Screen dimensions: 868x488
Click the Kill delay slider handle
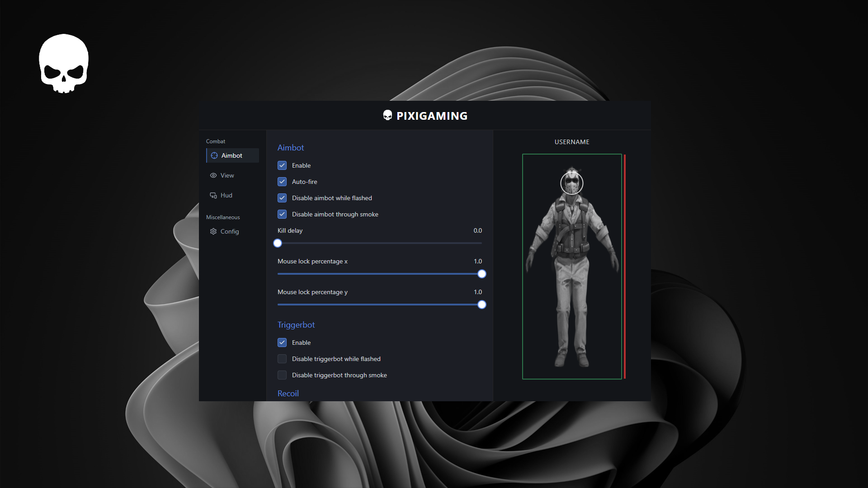[x=278, y=243]
